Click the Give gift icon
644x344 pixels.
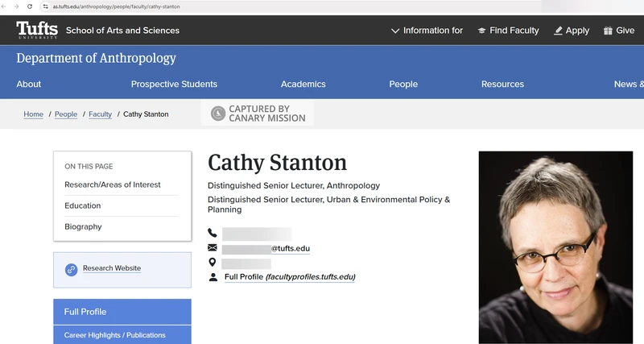pos(608,31)
